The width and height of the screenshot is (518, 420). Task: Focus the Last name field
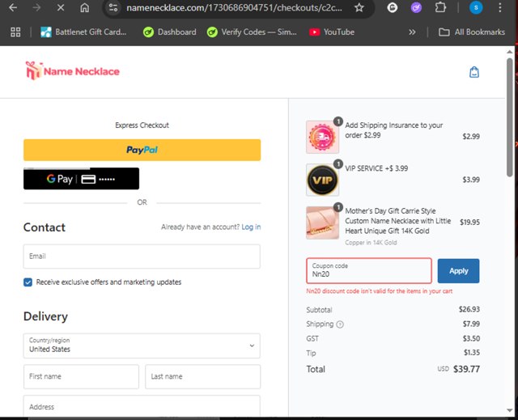(203, 377)
